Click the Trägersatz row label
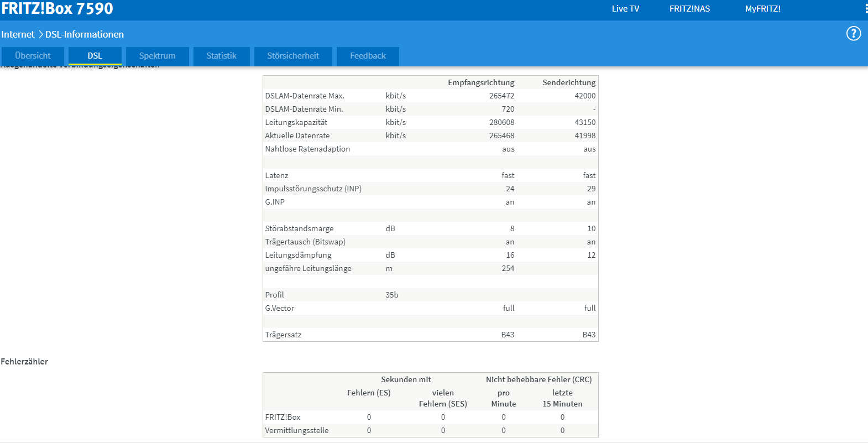 pos(283,335)
